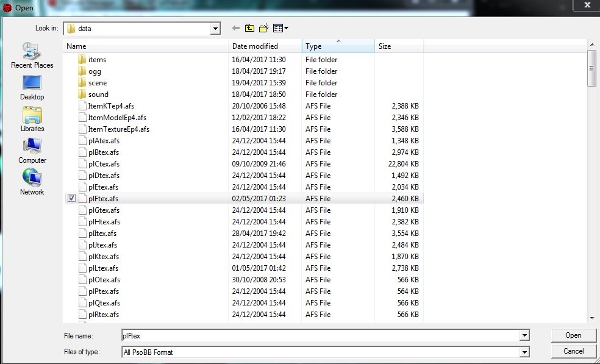Click file icon of plDtex.afs
The width and height of the screenshot is (600, 364).
tap(82, 176)
